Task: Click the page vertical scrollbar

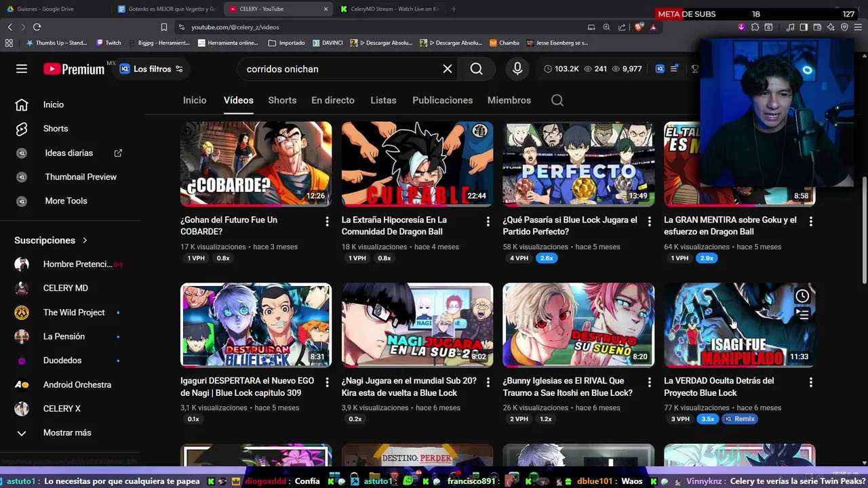Action: [x=864, y=230]
